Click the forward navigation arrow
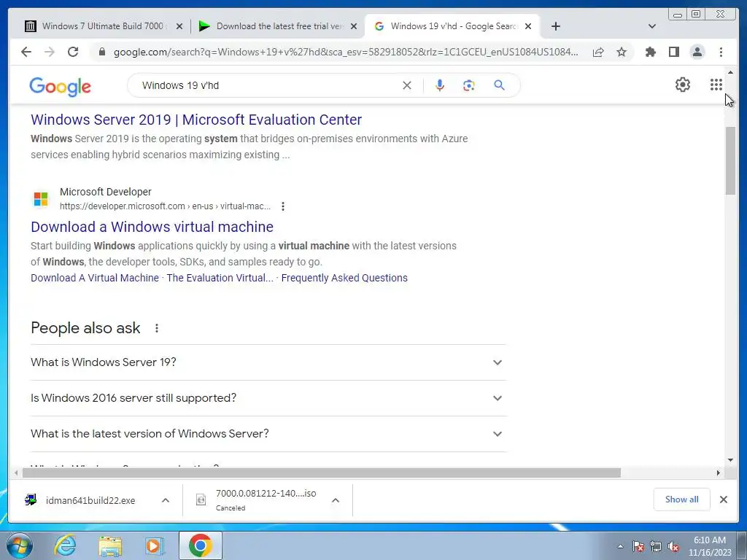The height and width of the screenshot is (560, 747). click(x=50, y=52)
